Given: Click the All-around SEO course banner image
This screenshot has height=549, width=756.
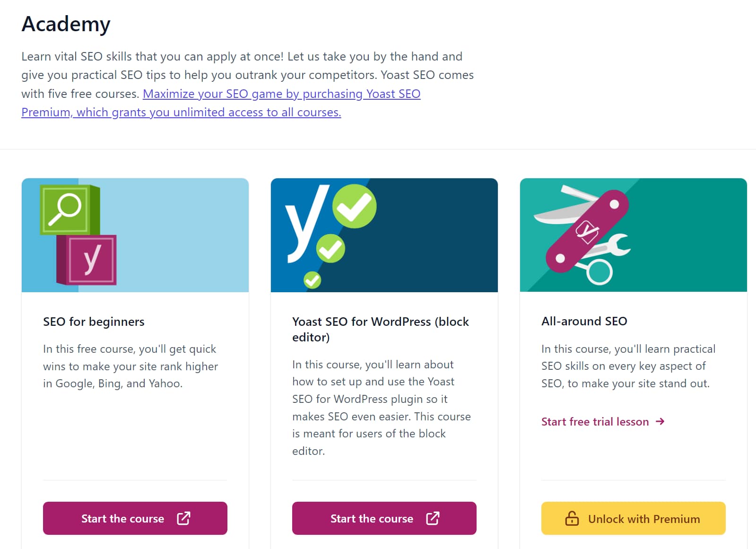Looking at the screenshot, I should 633,235.
